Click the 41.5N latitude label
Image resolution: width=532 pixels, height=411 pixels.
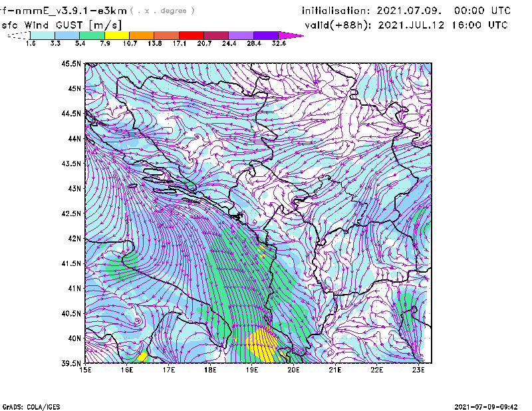coord(71,263)
